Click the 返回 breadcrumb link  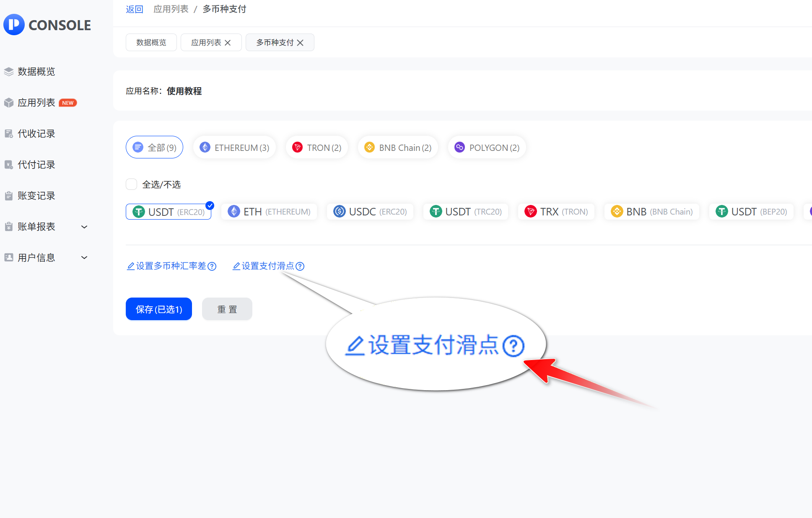click(x=134, y=9)
